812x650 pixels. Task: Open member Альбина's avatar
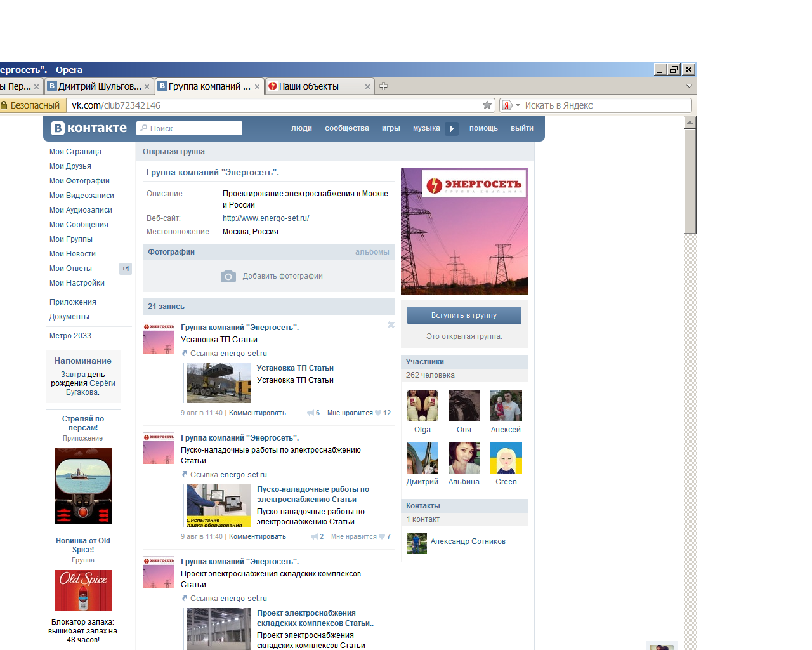464,458
